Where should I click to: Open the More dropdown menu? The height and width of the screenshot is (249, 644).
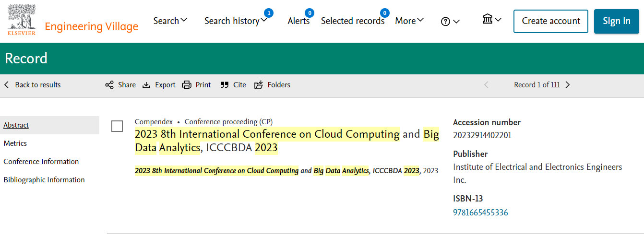click(x=409, y=21)
